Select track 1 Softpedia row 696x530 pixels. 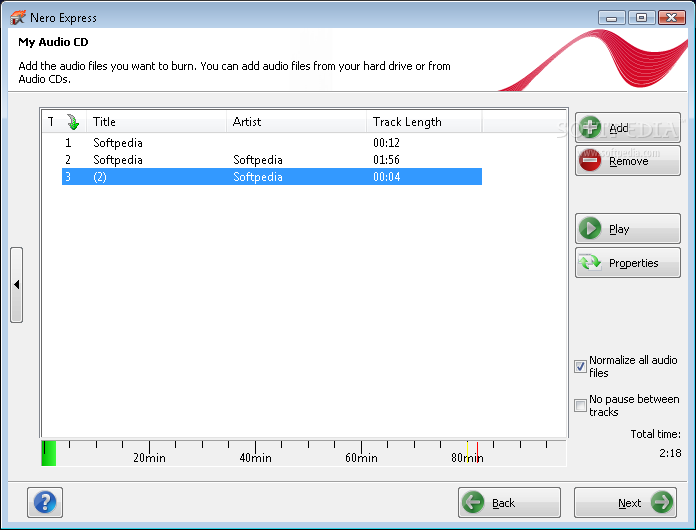point(118,143)
